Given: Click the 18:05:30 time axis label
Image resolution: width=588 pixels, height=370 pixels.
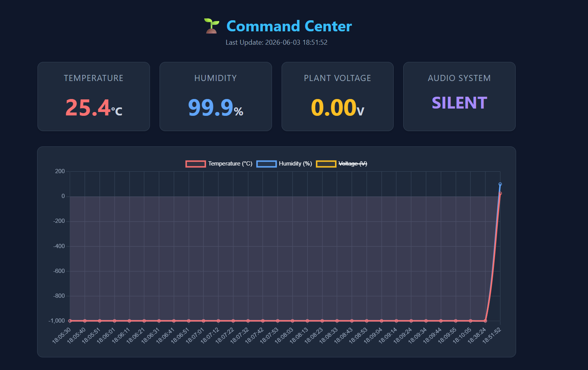Looking at the screenshot, I should 62,335.
